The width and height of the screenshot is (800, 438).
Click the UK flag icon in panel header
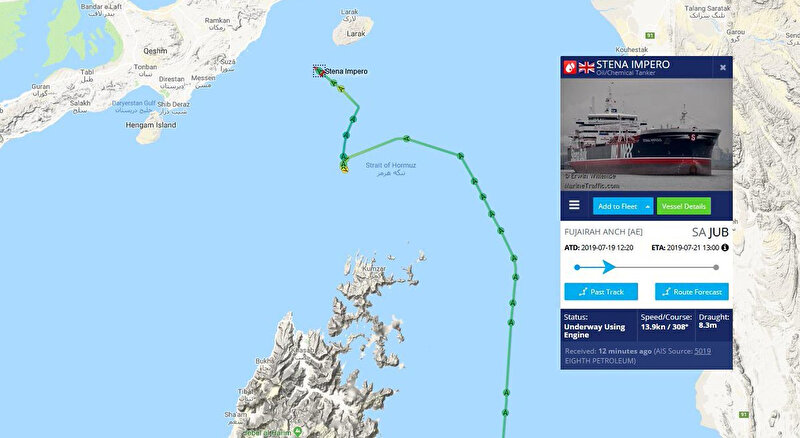coord(587,67)
